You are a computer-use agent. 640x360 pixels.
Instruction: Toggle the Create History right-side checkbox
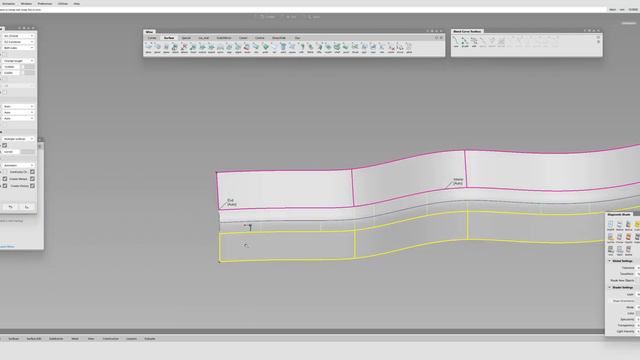coord(32,186)
